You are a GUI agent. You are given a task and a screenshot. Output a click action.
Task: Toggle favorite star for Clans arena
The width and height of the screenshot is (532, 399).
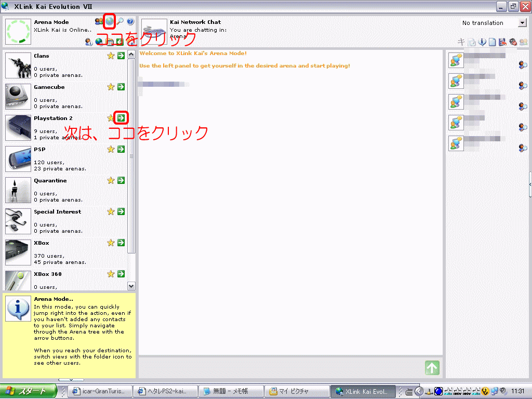pyautogui.click(x=111, y=56)
